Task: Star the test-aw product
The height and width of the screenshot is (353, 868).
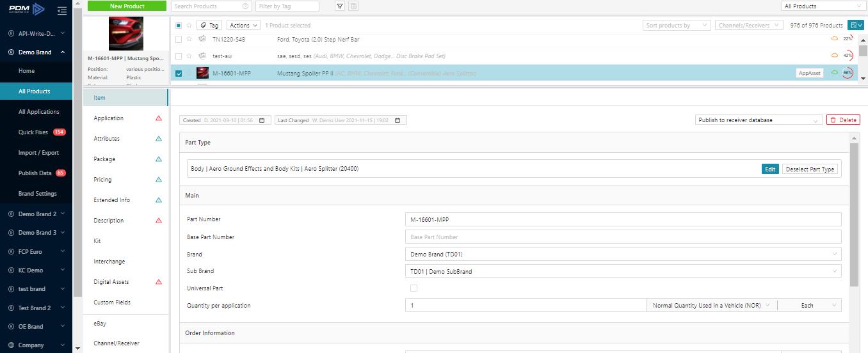Action: (189, 56)
